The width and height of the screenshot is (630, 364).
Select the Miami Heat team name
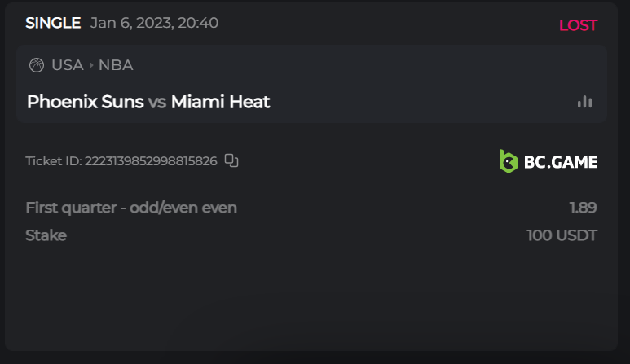point(220,102)
